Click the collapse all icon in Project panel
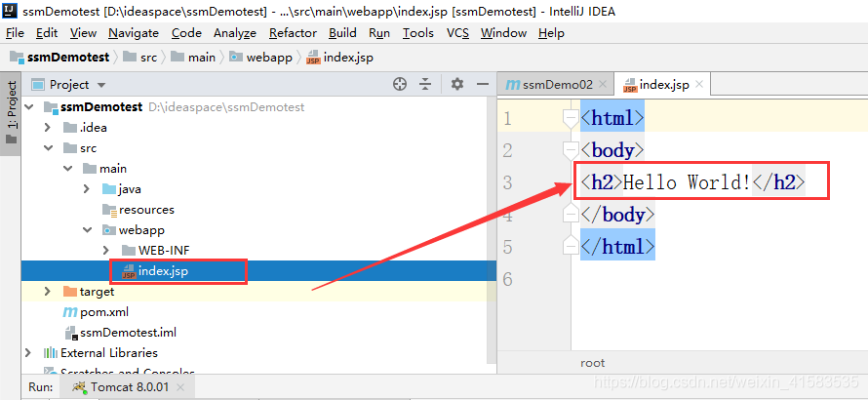Screen dimensions: 868x400 coord(425,84)
